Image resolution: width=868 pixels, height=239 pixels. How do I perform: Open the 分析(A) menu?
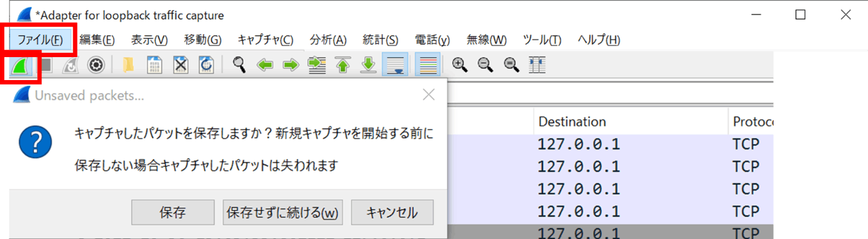click(x=328, y=40)
